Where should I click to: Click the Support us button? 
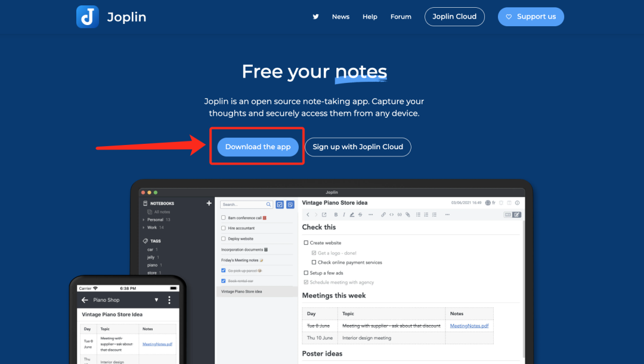[531, 17]
